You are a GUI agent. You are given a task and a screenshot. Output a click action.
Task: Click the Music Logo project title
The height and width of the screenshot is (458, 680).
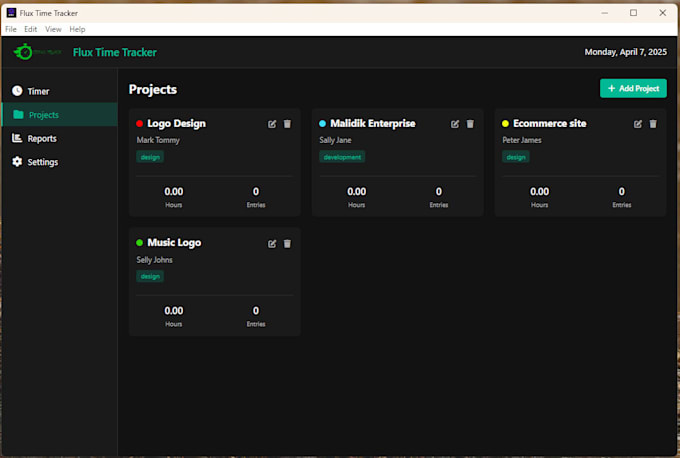pos(174,243)
